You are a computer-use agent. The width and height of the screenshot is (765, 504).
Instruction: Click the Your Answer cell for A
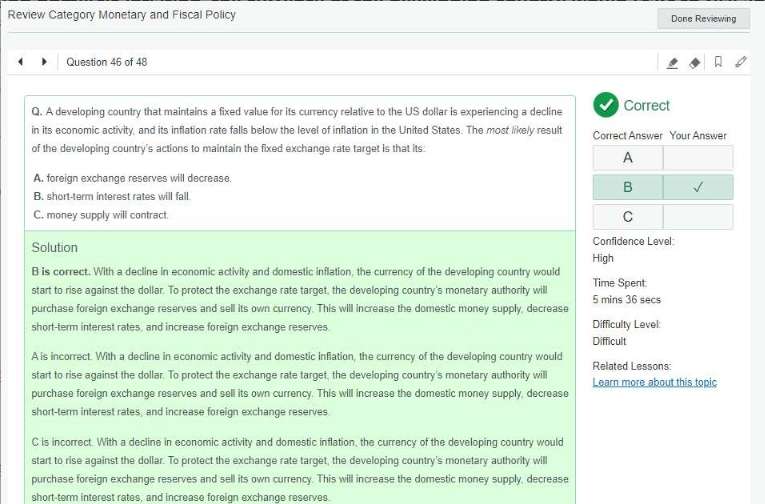[697, 158]
